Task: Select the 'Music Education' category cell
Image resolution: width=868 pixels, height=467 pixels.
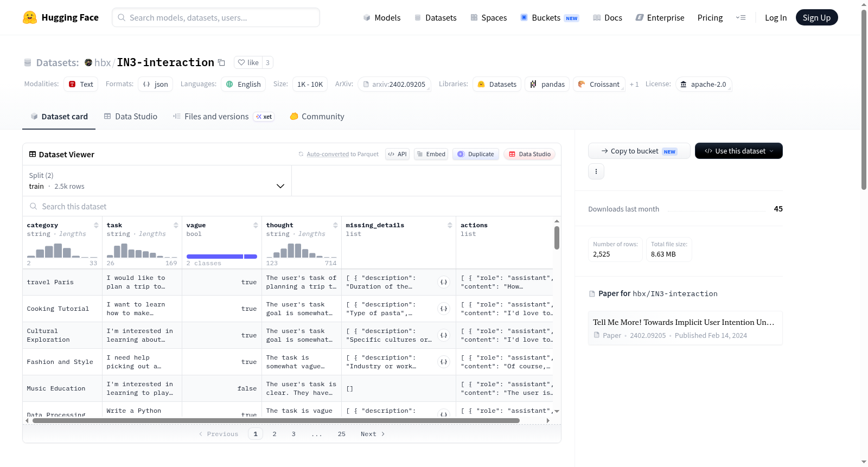Action: (62, 388)
